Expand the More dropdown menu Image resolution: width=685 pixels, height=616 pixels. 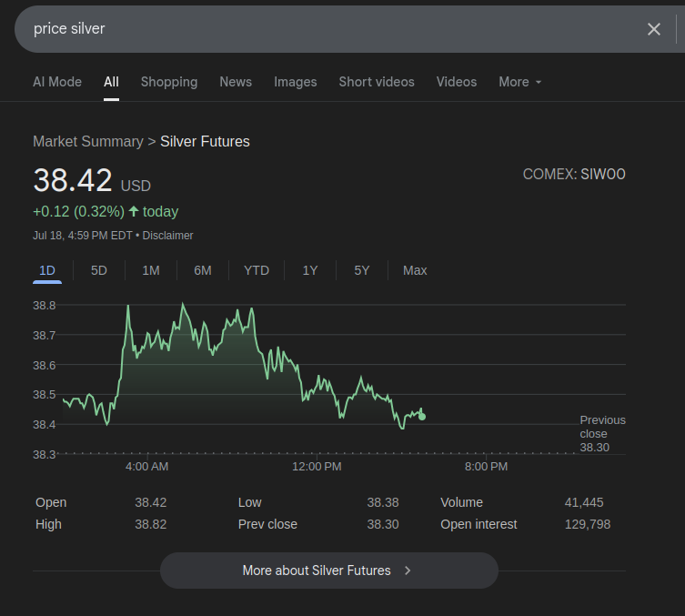tap(519, 82)
